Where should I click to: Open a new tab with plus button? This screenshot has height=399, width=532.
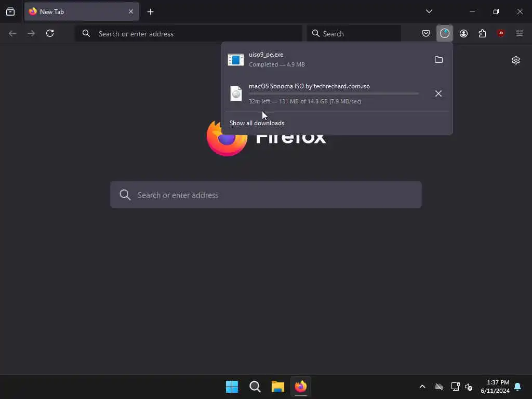[x=150, y=12]
